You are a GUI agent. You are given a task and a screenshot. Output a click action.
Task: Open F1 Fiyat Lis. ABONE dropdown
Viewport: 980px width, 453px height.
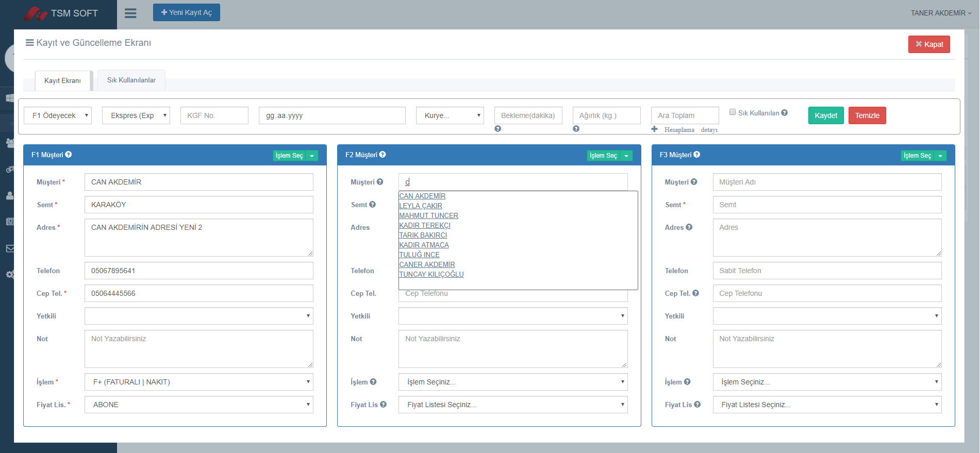[x=198, y=405]
